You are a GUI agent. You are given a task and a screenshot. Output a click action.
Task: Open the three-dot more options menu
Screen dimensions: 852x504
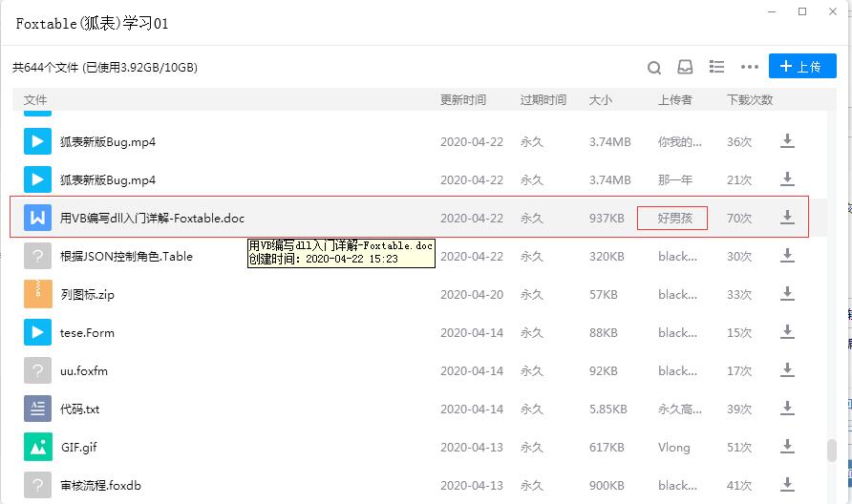(x=750, y=67)
